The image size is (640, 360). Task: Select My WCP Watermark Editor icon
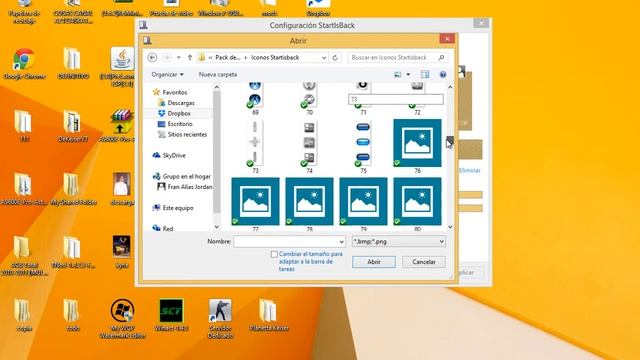tap(122, 318)
